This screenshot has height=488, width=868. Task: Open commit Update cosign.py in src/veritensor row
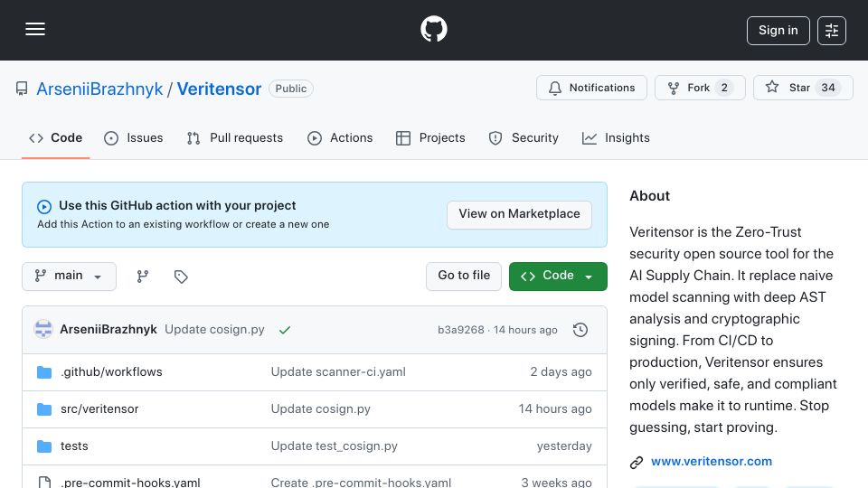point(320,408)
